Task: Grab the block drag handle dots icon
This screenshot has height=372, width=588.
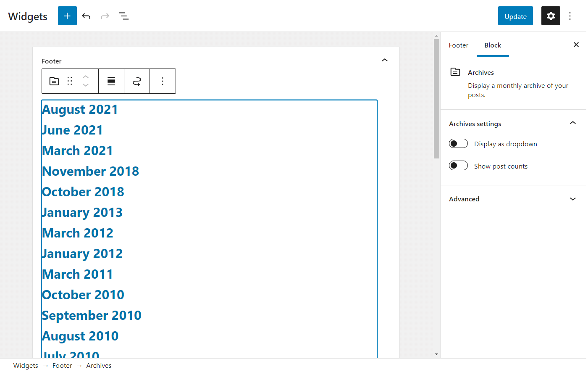Action: click(69, 81)
